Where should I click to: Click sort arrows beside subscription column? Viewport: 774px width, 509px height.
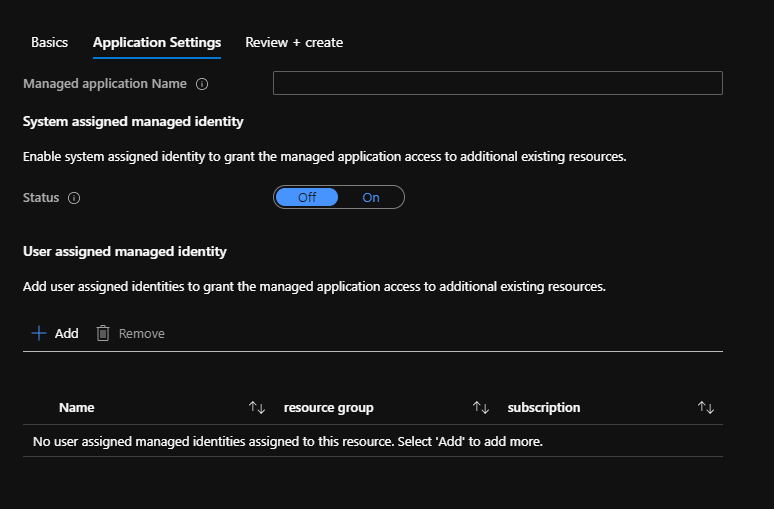(706, 408)
